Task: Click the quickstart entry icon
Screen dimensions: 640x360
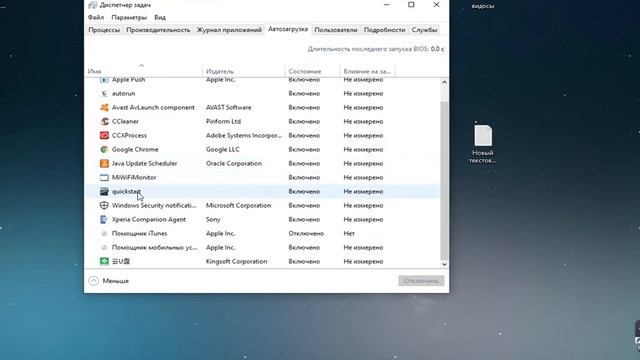Action: pyautogui.click(x=104, y=191)
